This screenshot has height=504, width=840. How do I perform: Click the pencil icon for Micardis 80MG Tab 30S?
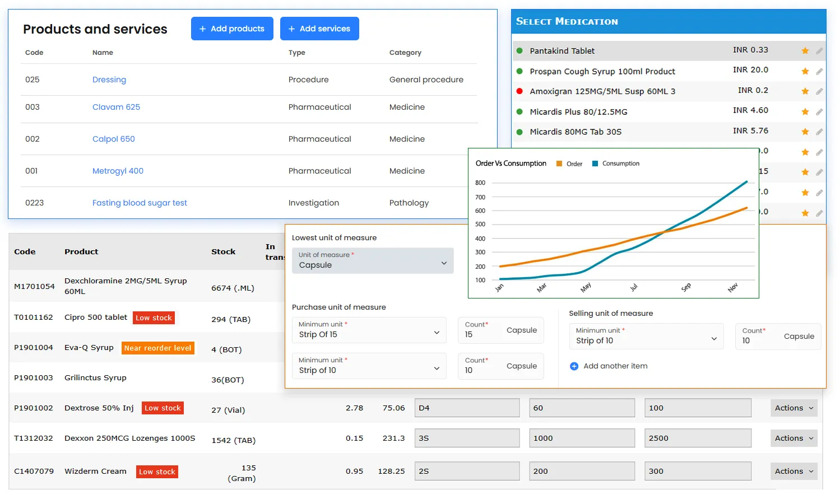coord(819,132)
